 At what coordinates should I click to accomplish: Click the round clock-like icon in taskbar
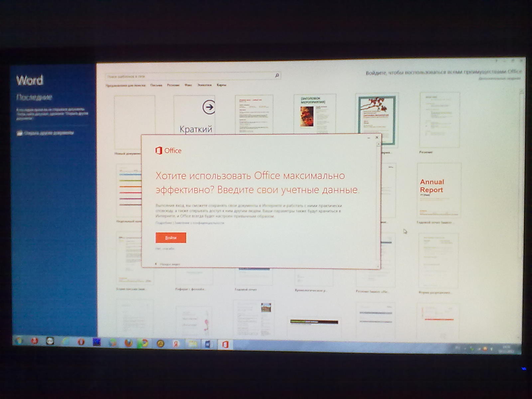50,341
